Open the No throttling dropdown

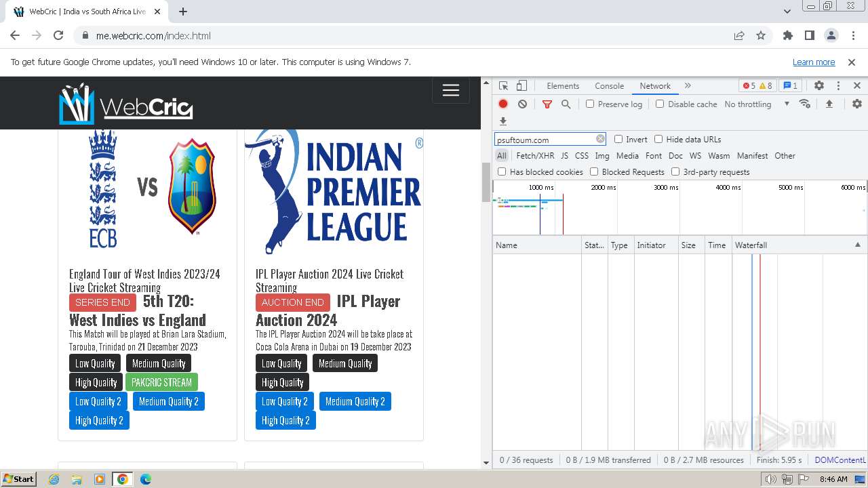tap(757, 104)
